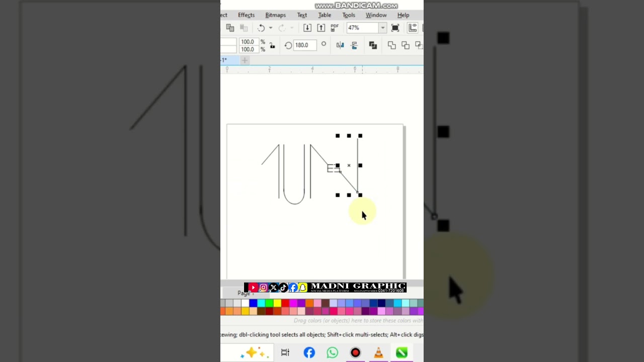
Task: Click the Import icon with down arrow
Action: tap(307, 28)
